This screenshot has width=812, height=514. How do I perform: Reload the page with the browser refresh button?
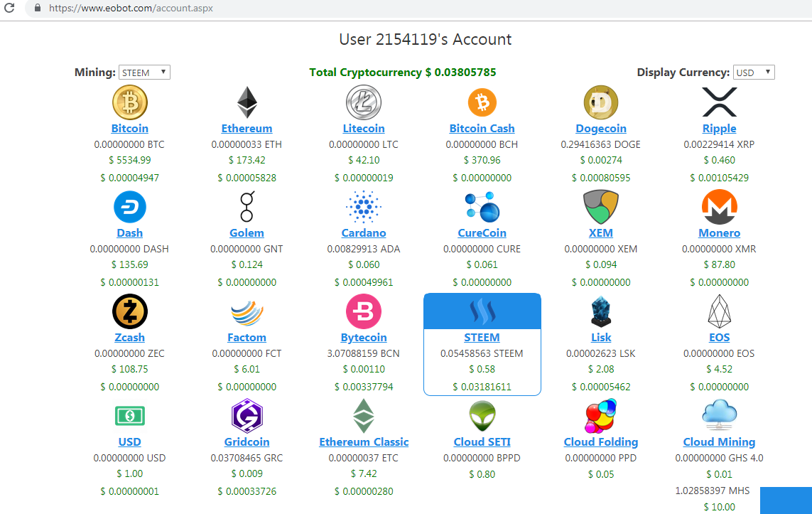9,8
